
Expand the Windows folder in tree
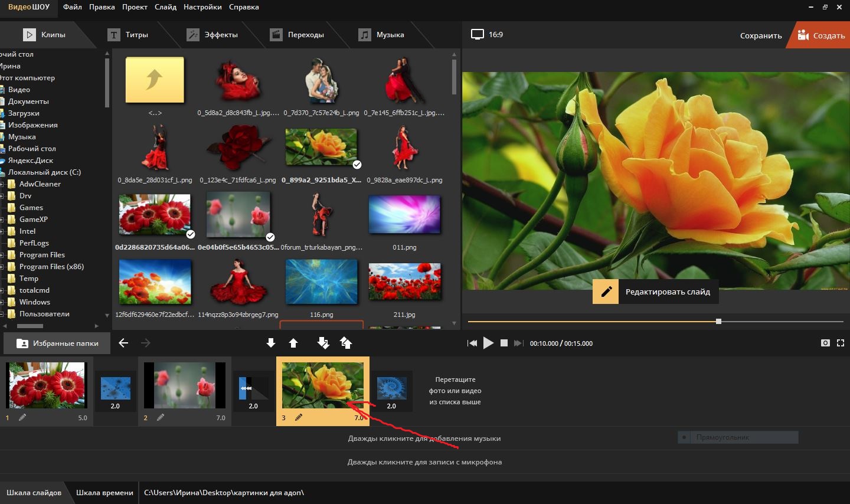tap(2, 302)
